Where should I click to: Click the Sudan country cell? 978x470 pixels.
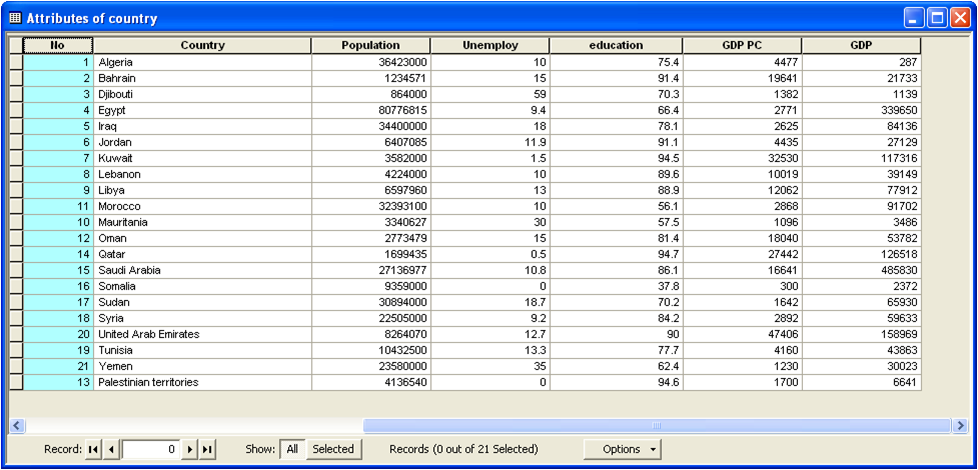click(x=203, y=302)
